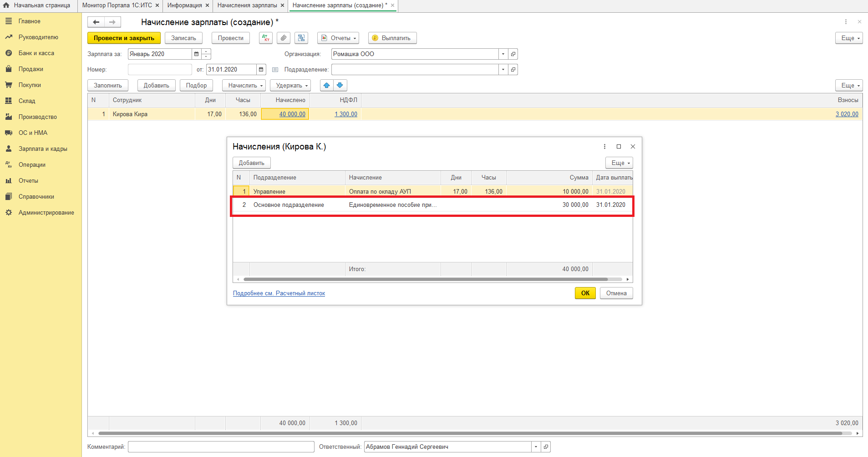This screenshot has height=457, width=868.
Task: Click the Комментарий input field
Action: click(221, 447)
